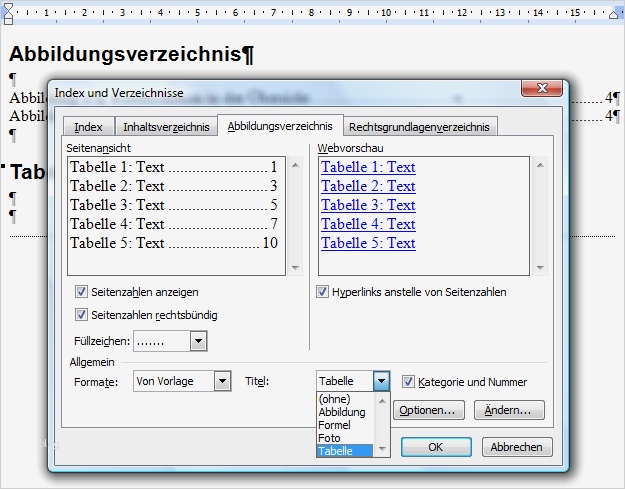This screenshot has width=625, height=489.
Task: Click the left indent marker on ruler
Action: click(8, 13)
